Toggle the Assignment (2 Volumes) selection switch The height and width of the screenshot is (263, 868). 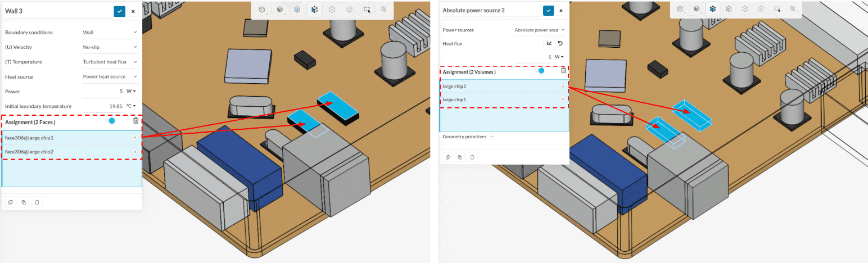[540, 71]
